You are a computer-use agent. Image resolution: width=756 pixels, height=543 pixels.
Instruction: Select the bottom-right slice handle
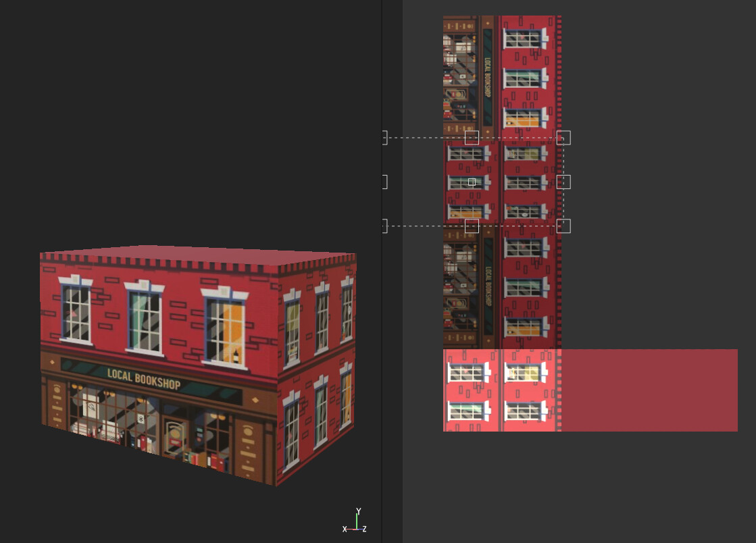pyautogui.click(x=565, y=225)
